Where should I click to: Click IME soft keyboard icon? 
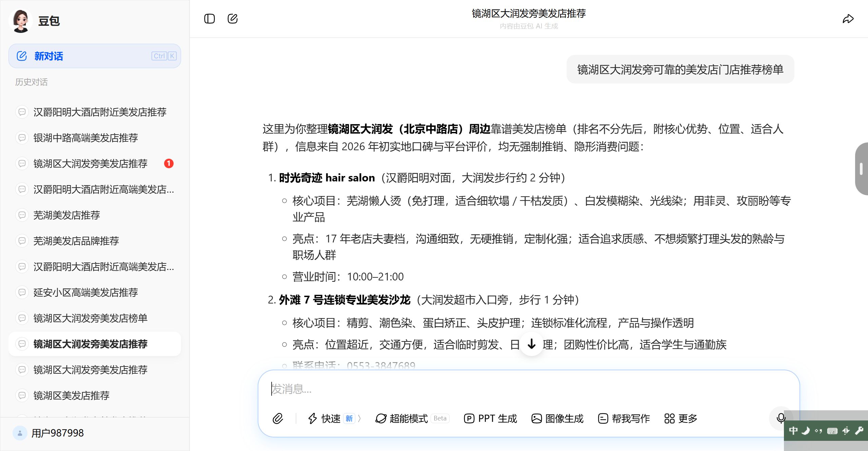[832, 431]
